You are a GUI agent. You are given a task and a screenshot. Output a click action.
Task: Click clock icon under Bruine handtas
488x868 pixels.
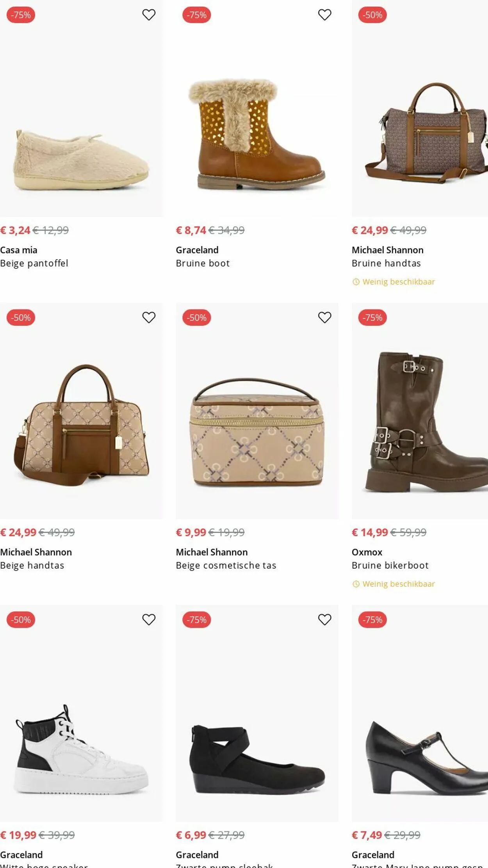pos(356,282)
